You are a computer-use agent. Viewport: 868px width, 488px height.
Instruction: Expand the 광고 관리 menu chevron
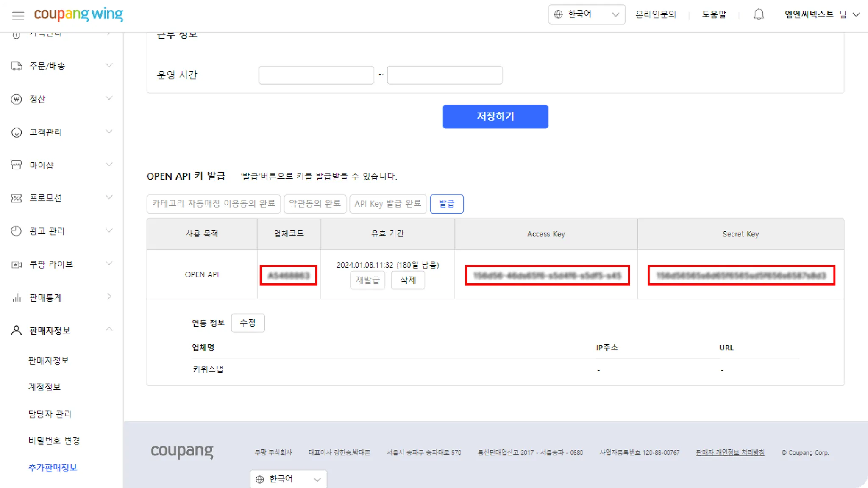(109, 230)
